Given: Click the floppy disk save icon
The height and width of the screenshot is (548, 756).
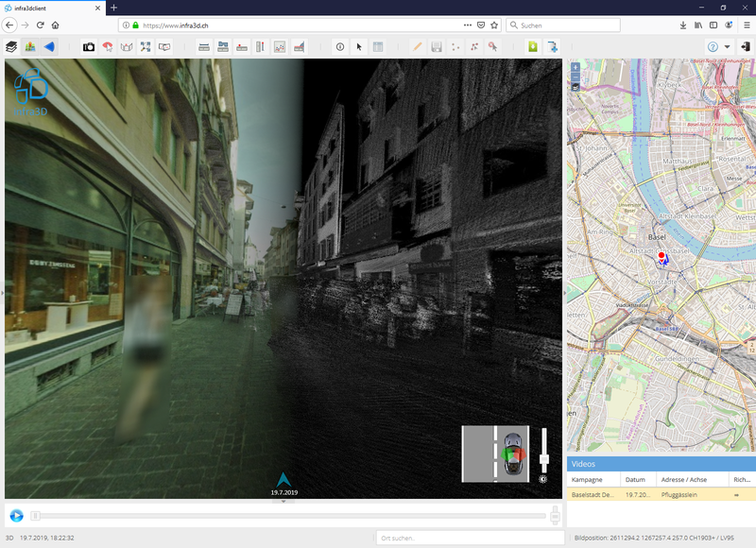Looking at the screenshot, I should click(437, 46).
